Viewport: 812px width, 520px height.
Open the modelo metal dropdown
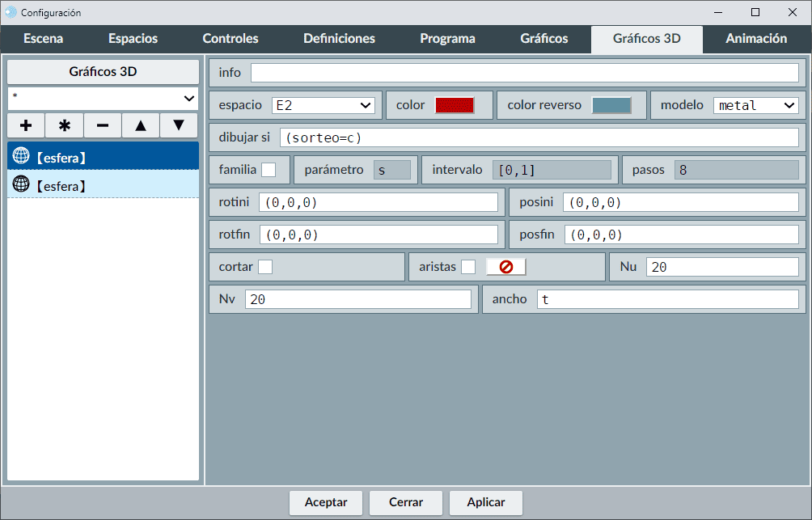click(x=755, y=105)
